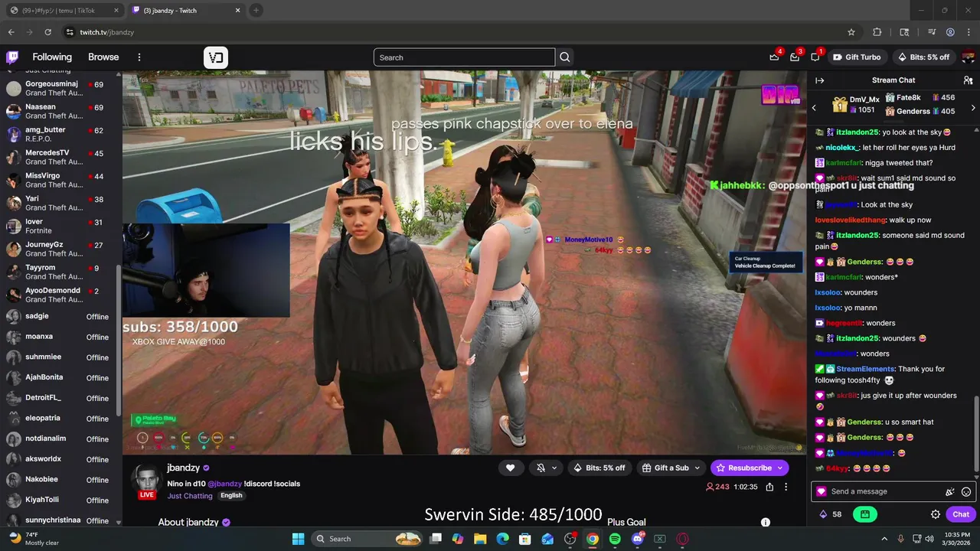Open the share stream icon
Image resolution: width=980 pixels, height=551 pixels.
tap(769, 487)
